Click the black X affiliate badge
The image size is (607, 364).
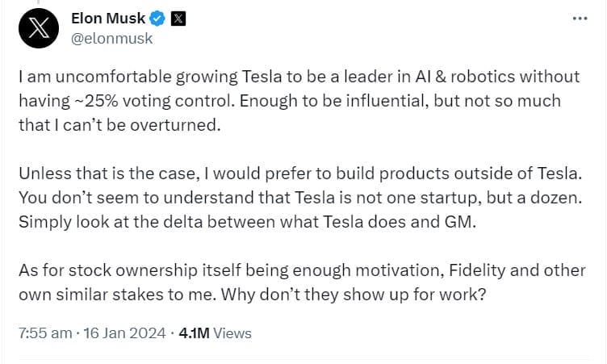180,19
